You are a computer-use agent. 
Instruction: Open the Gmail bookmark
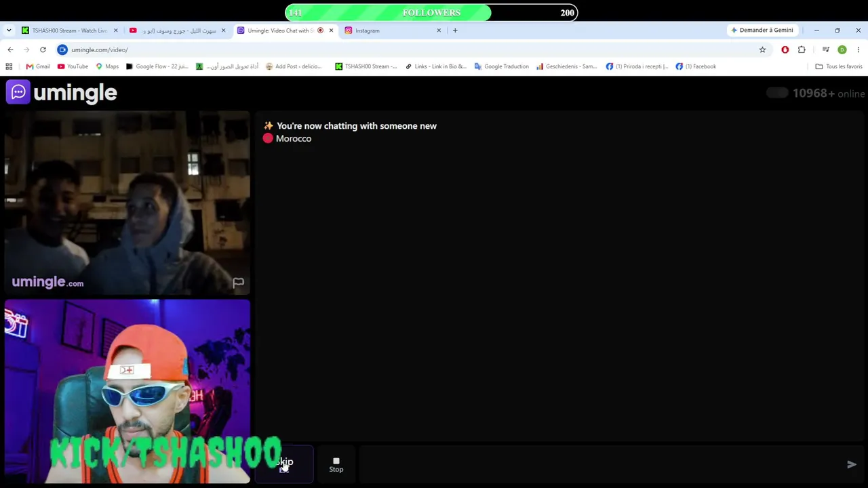tap(38, 66)
